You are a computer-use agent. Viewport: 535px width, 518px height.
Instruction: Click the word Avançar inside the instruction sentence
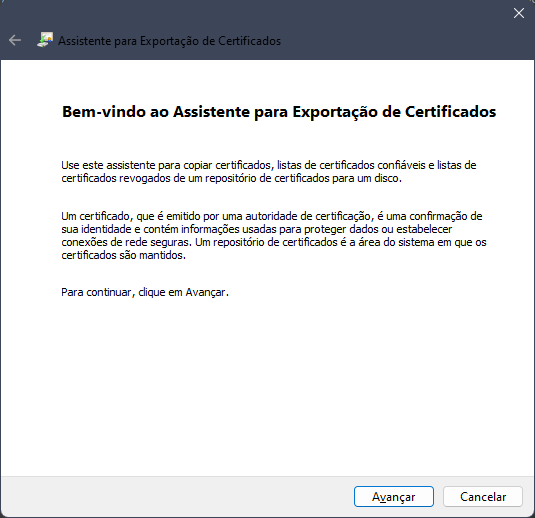pyautogui.click(x=206, y=292)
